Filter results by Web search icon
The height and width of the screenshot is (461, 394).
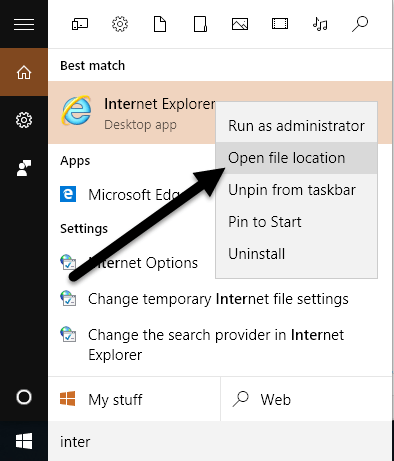(360, 24)
